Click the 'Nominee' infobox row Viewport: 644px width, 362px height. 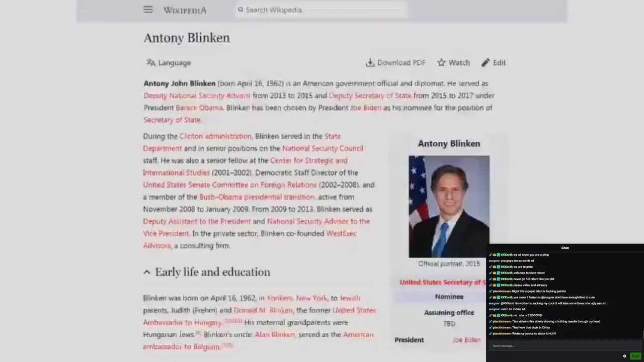click(449, 297)
